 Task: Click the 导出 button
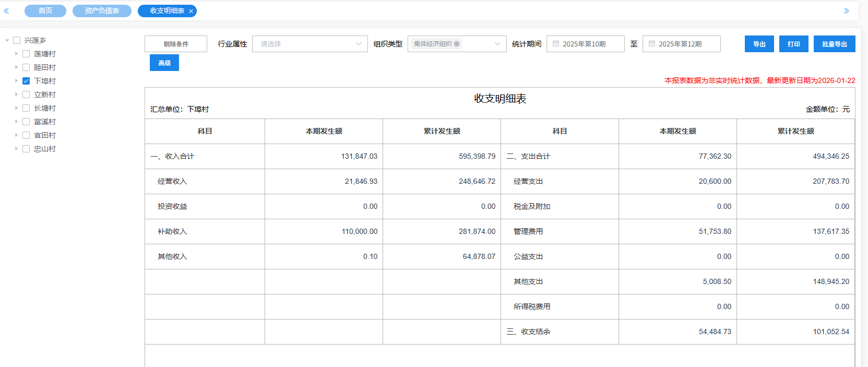[x=759, y=44]
